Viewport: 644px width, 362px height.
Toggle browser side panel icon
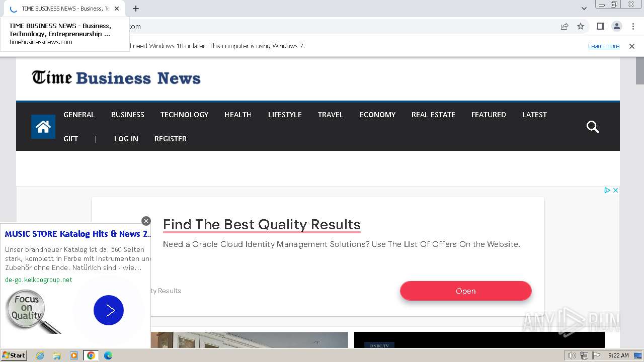[x=600, y=26]
